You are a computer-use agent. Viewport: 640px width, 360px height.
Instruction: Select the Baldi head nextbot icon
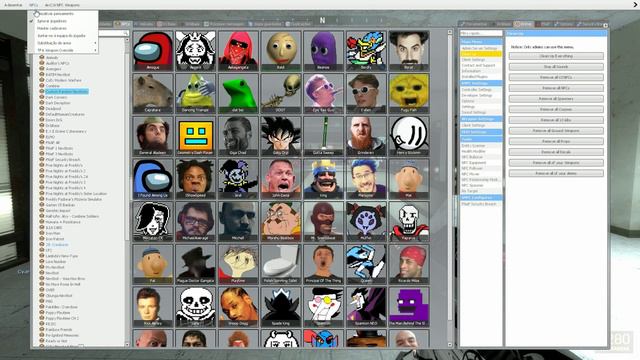pyautogui.click(x=281, y=51)
